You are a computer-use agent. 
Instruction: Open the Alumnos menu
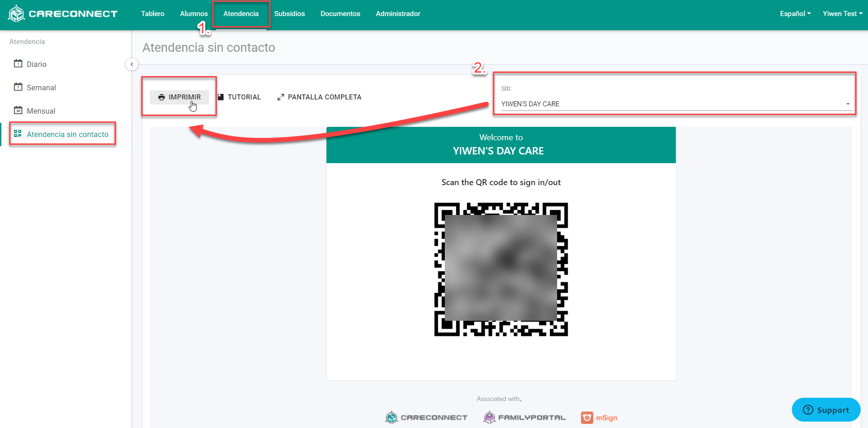[x=194, y=14]
